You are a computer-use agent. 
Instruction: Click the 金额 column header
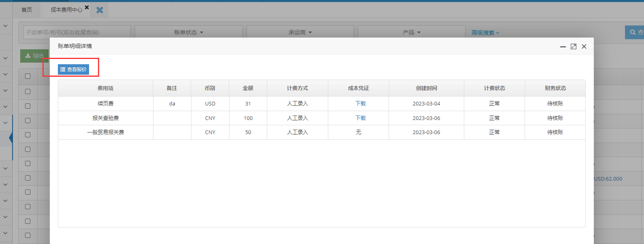tap(248, 88)
